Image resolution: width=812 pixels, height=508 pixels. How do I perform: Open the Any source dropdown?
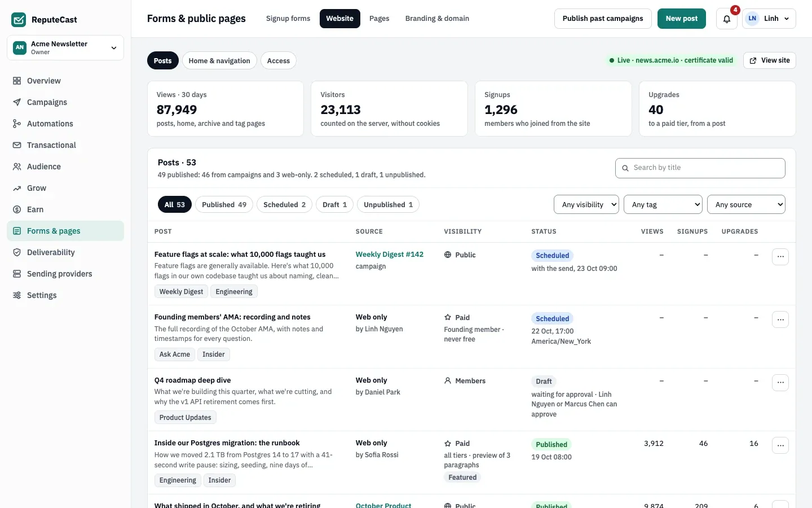746,205
